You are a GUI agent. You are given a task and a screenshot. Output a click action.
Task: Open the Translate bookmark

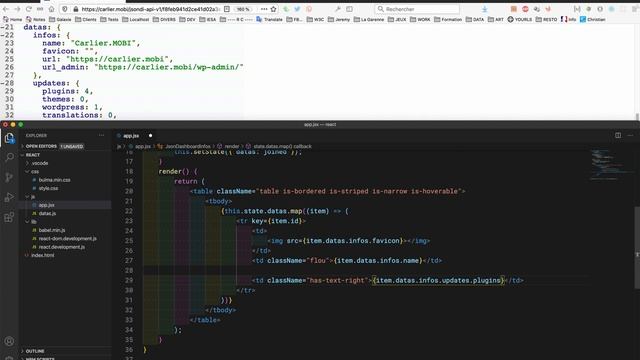269,19
